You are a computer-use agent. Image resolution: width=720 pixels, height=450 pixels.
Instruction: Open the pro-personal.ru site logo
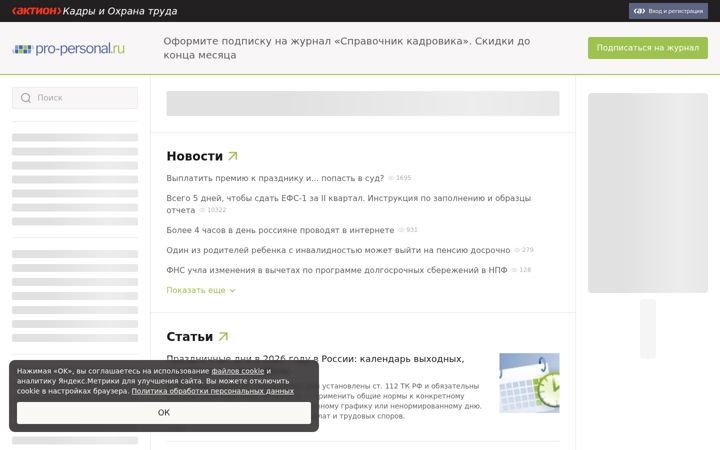coord(68,48)
